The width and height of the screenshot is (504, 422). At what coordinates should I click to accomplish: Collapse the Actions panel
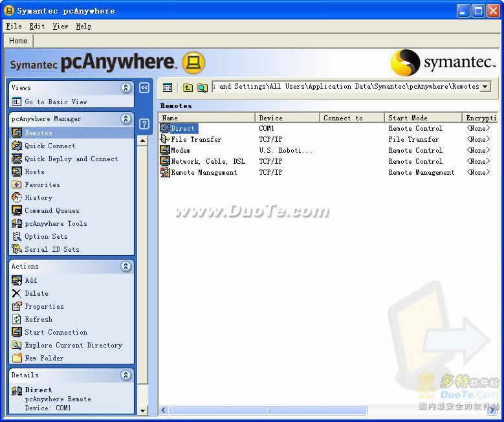click(x=126, y=266)
